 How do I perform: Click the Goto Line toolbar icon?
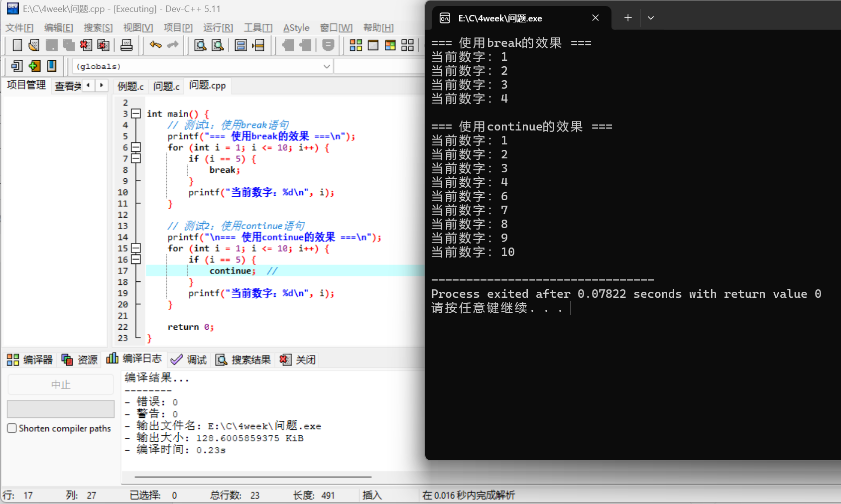(258, 45)
